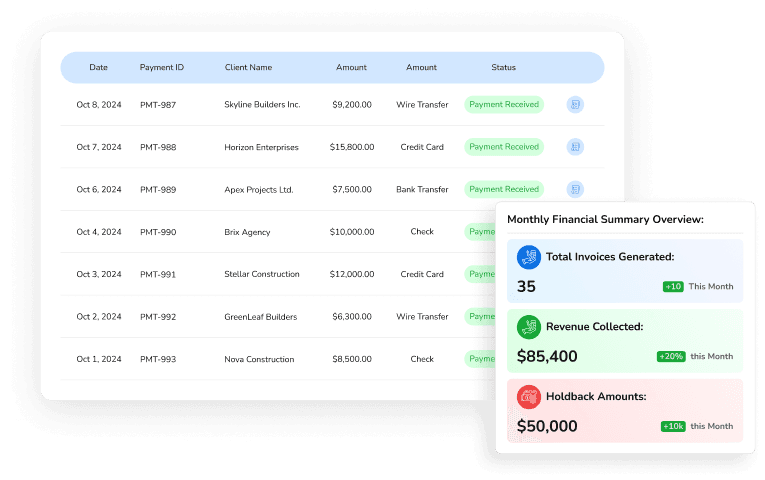The width and height of the screenshot is (765, 480).
Task: Sort by the Date column header
Action: click(x=98, y=68)
